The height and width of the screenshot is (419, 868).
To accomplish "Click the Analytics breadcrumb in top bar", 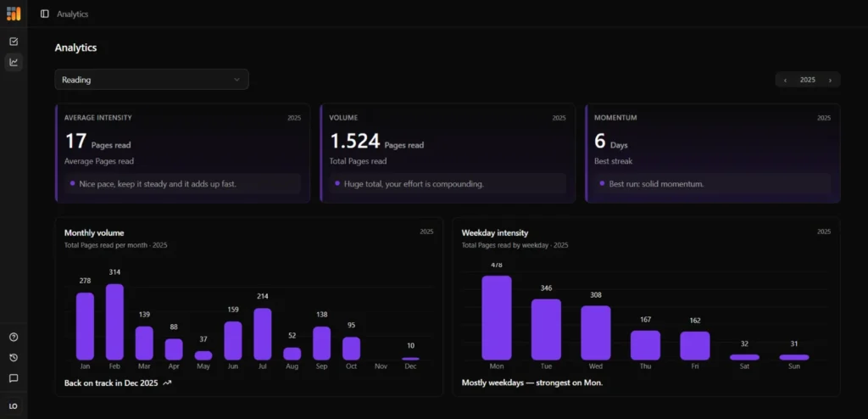I will [x=73, y=14].
